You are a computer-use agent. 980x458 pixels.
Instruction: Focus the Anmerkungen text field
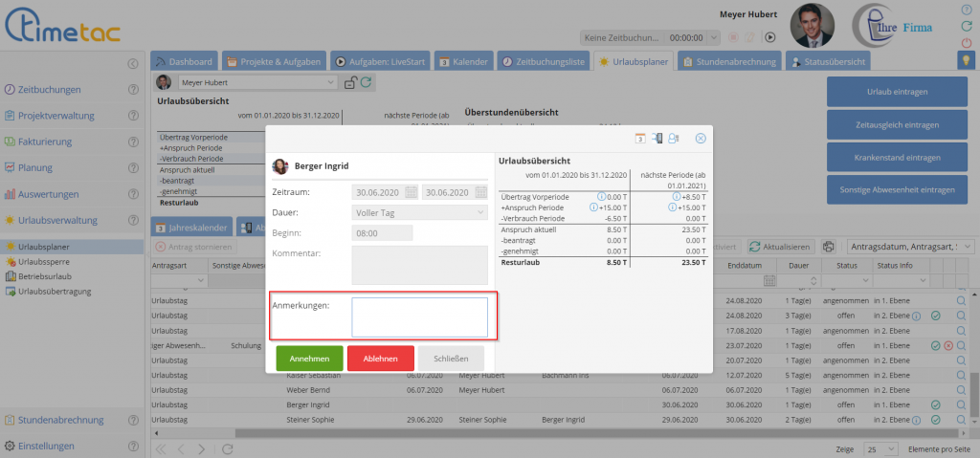(x=419, y=316)
